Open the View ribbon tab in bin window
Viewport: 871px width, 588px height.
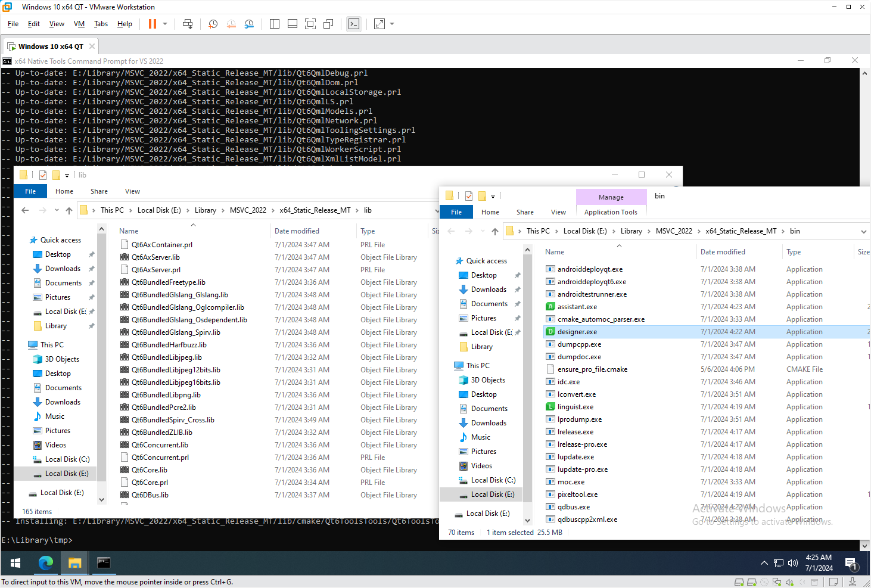tap(558, 212)
